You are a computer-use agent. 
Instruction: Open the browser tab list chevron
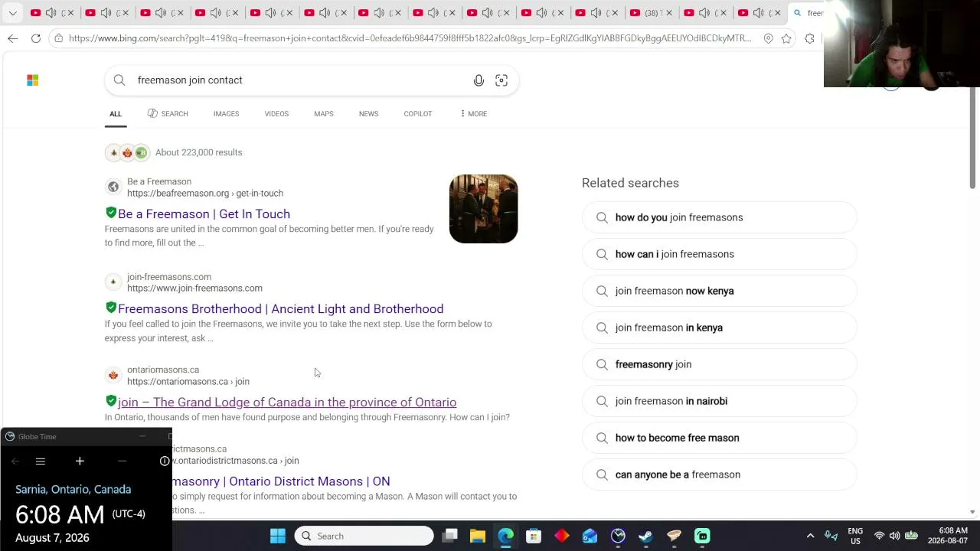pyautogui.click(x=12, y=13)
